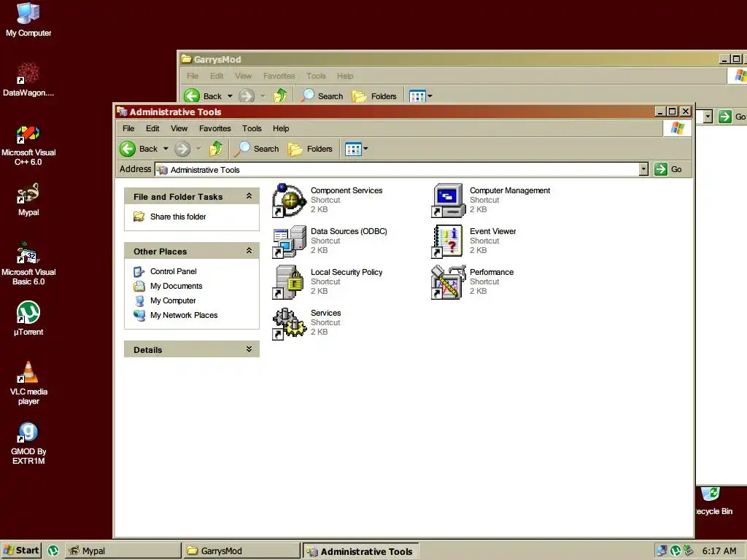Open the Services gear icon

click(289, 324)
